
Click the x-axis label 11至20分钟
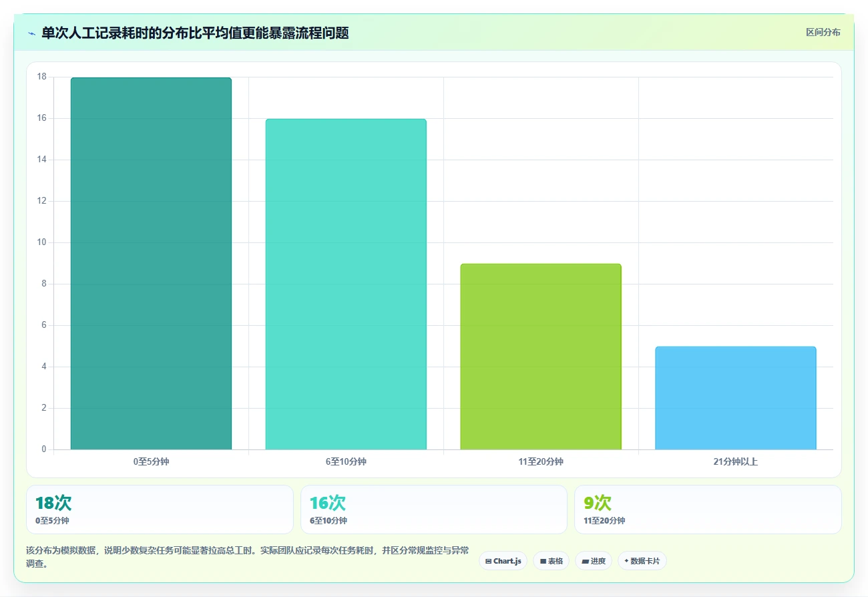pos(541,461)
